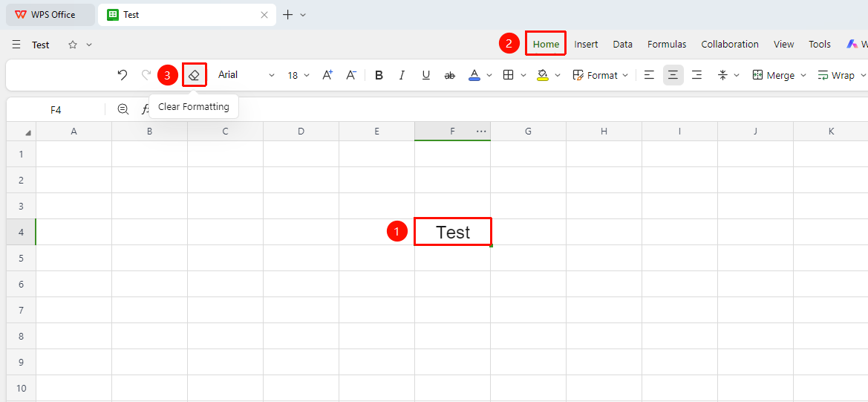Select row 7 header
This screenshot has width=868, height=402.
pos(21,310)
